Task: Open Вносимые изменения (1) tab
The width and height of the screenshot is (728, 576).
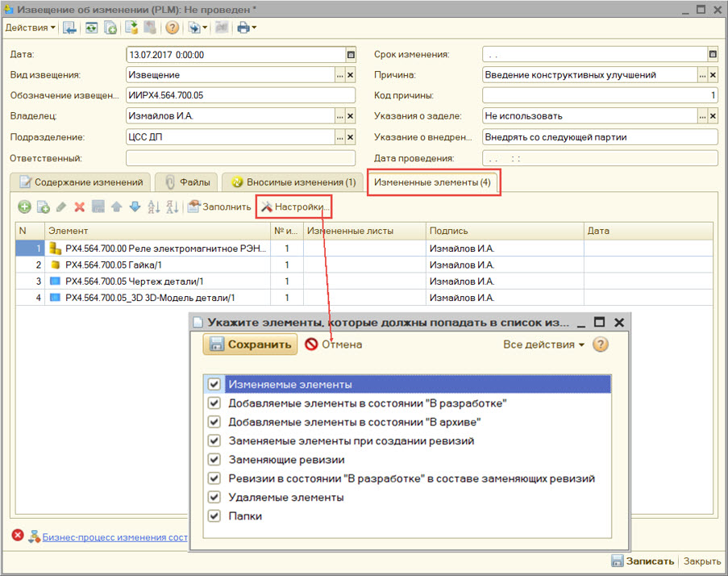Action: pyautogui.click(x=293, y=182)
